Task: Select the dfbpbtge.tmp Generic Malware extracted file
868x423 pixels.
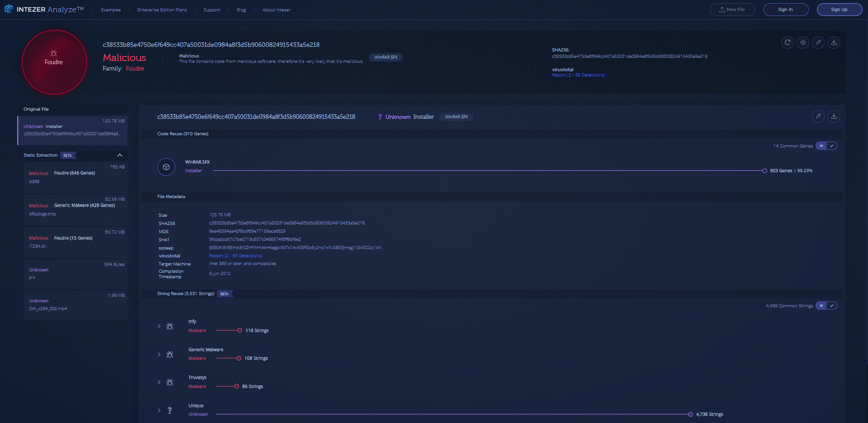Action: tap(75, 209)
